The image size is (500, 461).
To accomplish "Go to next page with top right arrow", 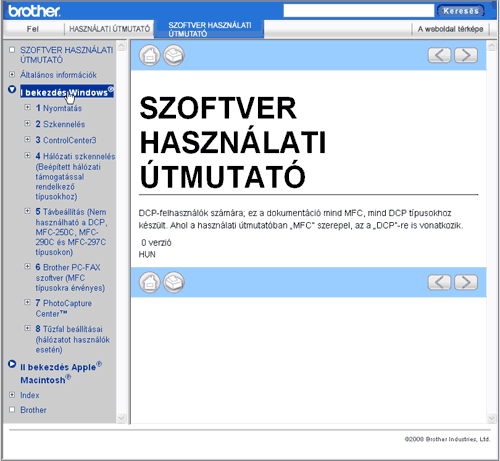I will (466, 55).
